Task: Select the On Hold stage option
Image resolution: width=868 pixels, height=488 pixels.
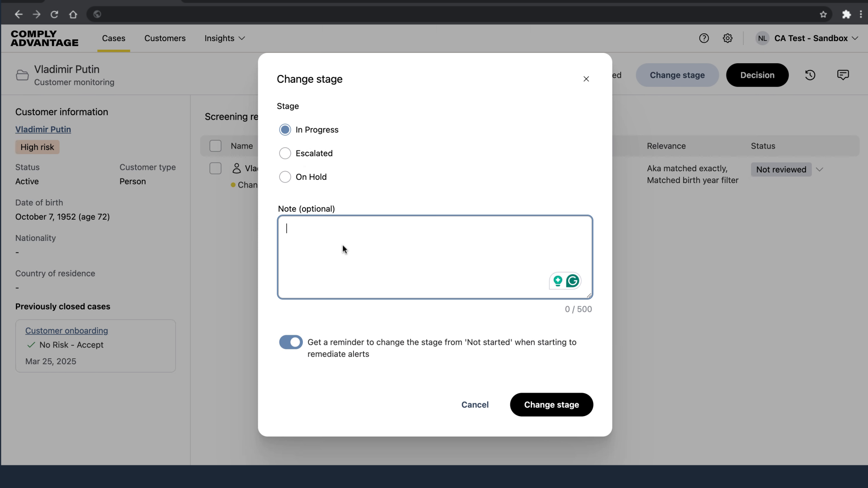Action: click(x=285, y=177)
